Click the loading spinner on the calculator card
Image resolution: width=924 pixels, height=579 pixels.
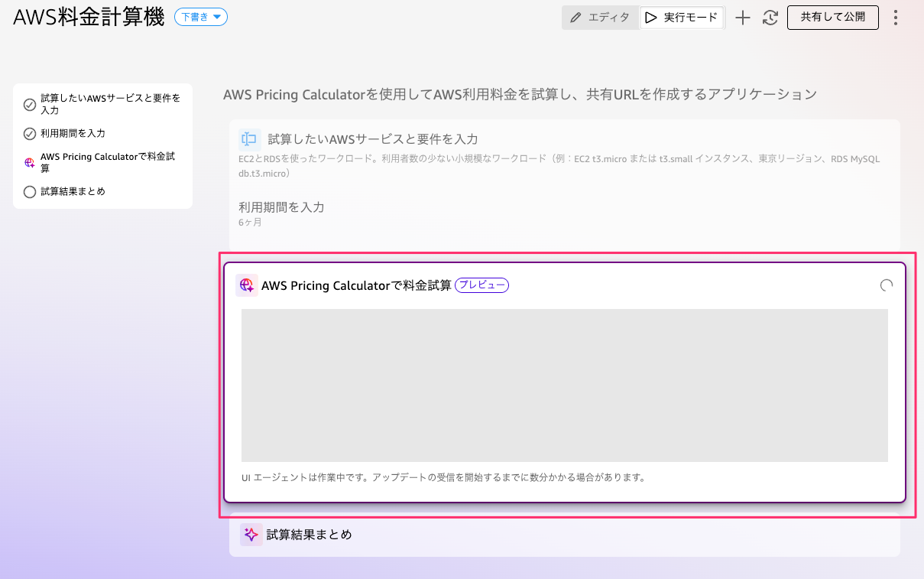[886, 285]
